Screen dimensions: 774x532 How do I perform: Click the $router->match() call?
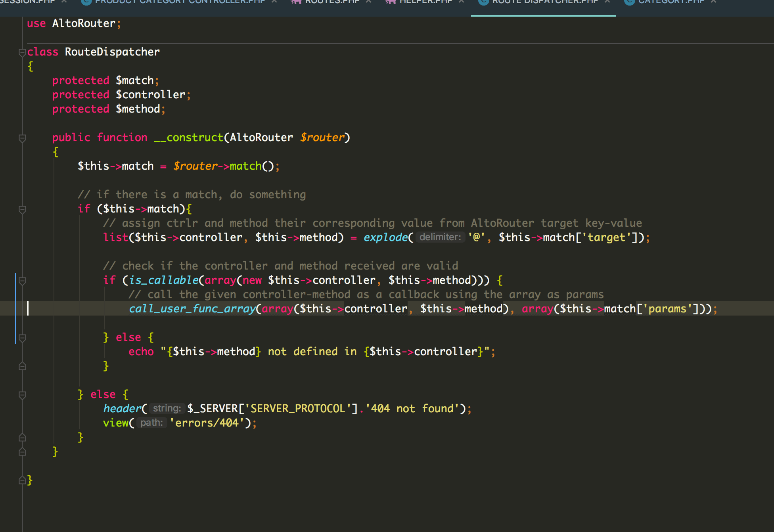point(223,166)
